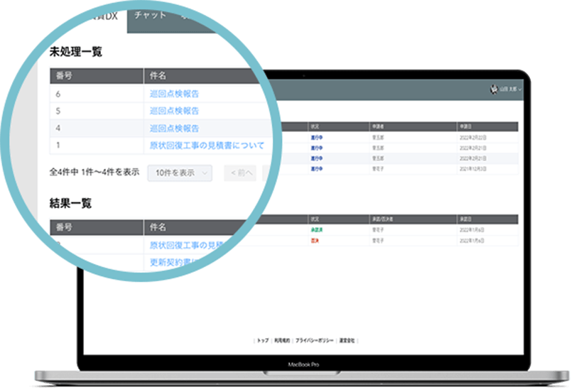Click the トップ footer link
Screen dimensions: 574x392
click(x=263, y=341)
